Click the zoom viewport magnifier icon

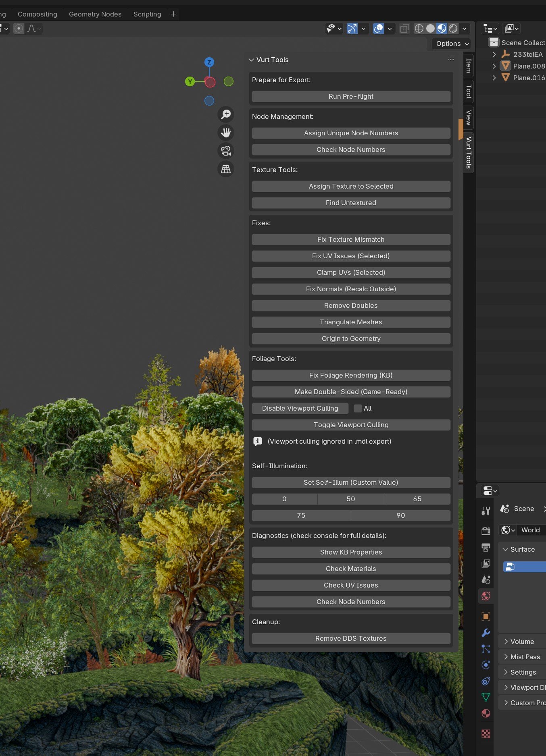226,114
